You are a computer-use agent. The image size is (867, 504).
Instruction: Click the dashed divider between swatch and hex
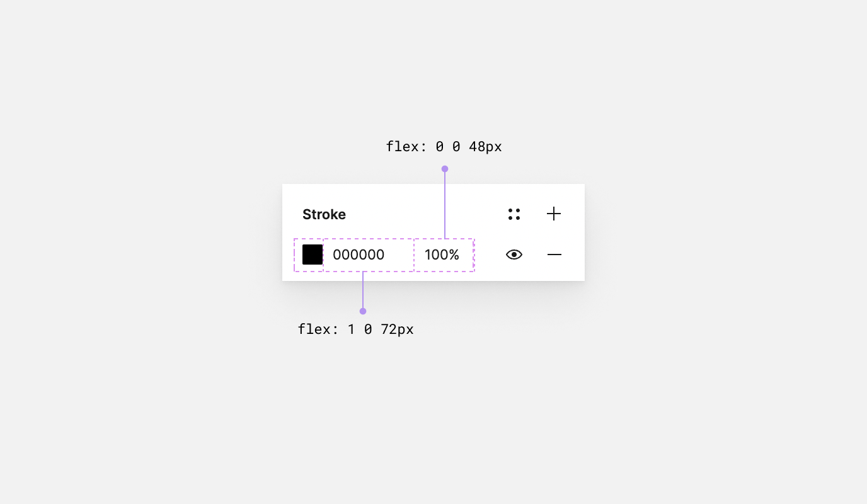[x=323, y=255]
